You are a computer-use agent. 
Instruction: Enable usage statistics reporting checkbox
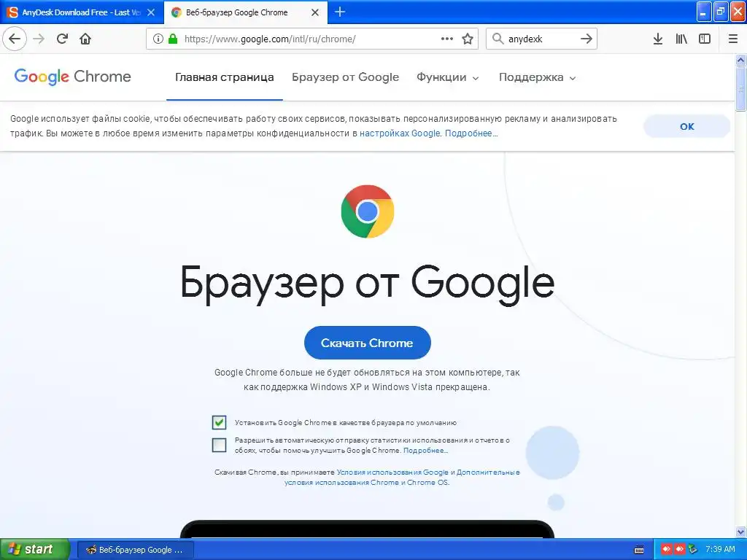(x=219, y=445)
